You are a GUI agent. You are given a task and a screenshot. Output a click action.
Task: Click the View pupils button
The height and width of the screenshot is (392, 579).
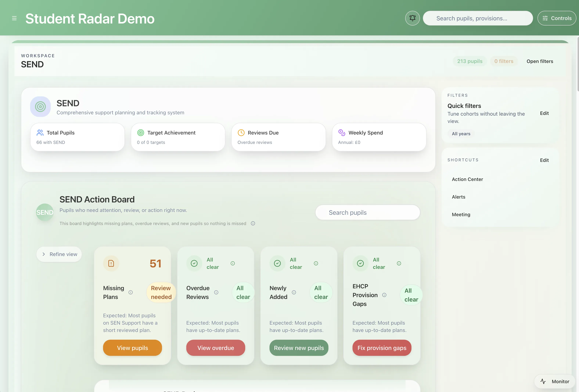coord(133,348)
